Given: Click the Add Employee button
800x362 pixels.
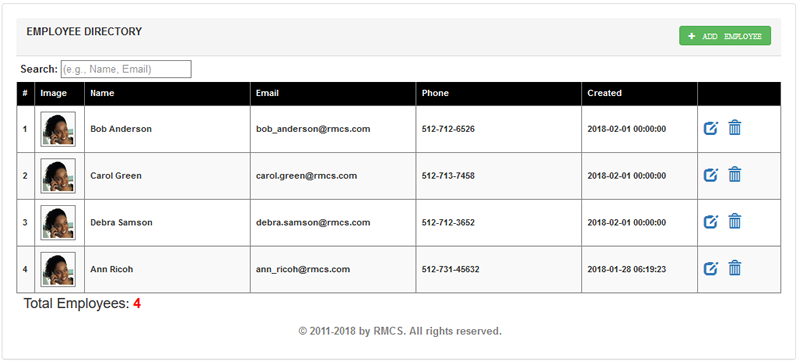Looking at the screenshot, I should 724,36.
